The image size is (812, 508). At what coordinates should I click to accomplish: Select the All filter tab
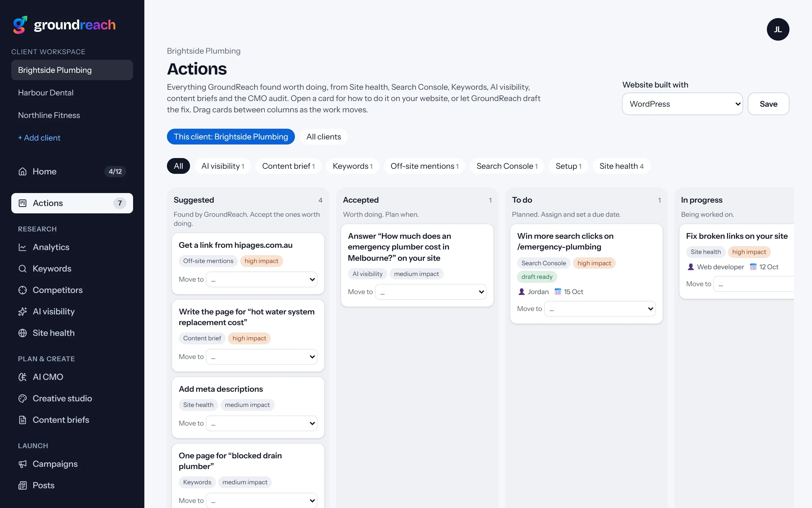[178, 166]
